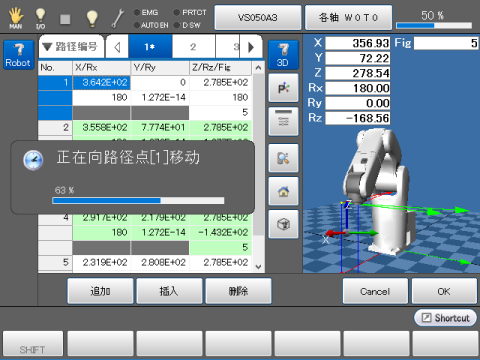
Task: Select path tab 1*
Action: (x=150, y=47)
